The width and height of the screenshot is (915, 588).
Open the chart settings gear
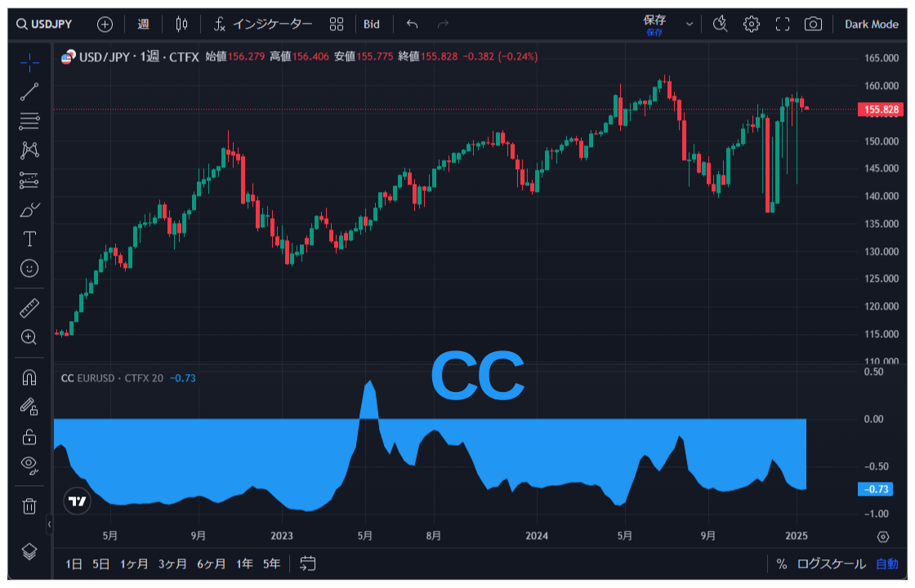[x=752, y=24]
